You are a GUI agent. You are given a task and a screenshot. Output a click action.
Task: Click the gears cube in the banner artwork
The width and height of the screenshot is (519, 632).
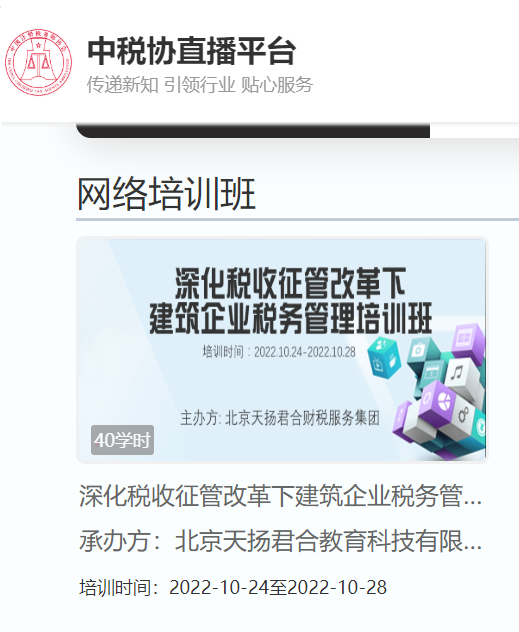(x=463, y=415)
